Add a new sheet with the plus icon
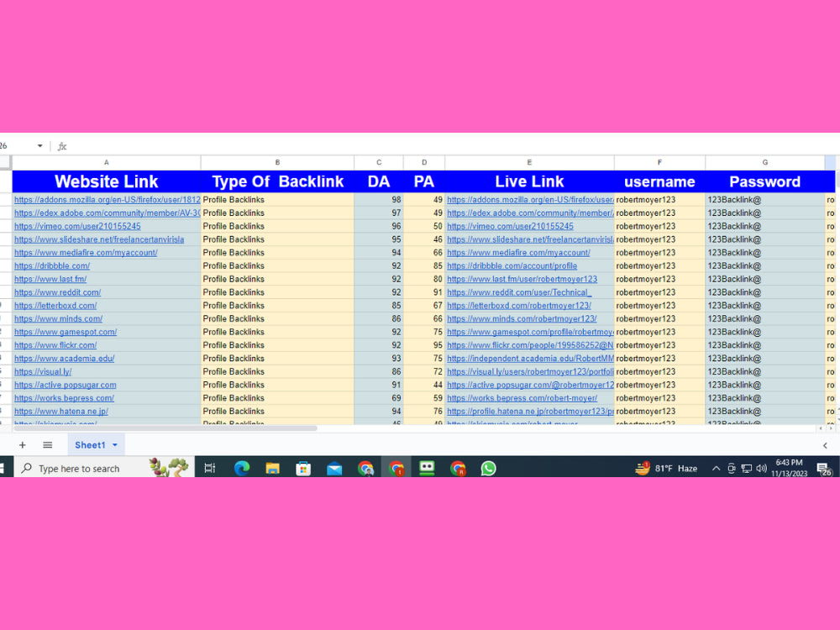This screenshot has width=840, height=630. [22, 444]
